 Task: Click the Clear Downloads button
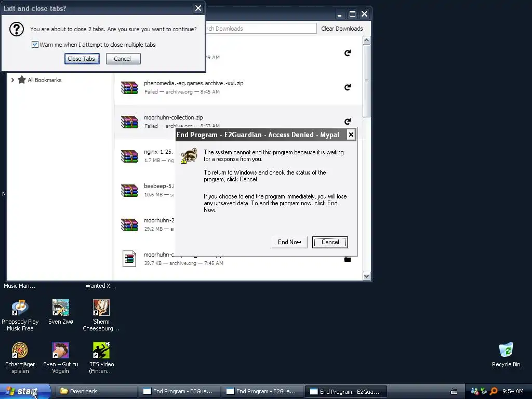tap(342, 29)
